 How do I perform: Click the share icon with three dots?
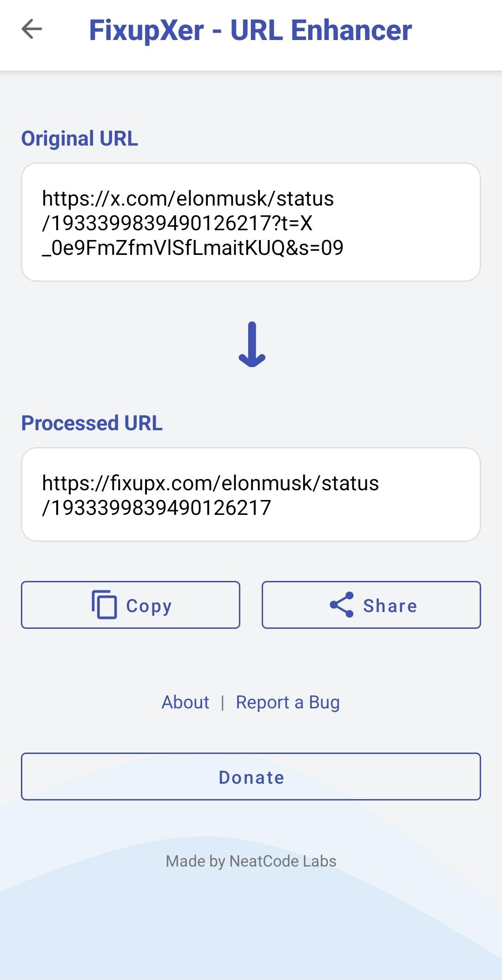pyautogui.click(x=342, y=605)
